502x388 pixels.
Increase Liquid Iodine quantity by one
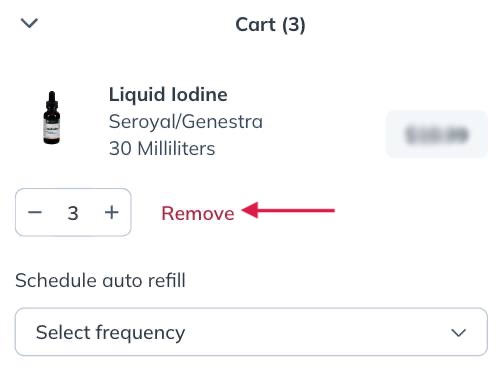pos(112,212)
